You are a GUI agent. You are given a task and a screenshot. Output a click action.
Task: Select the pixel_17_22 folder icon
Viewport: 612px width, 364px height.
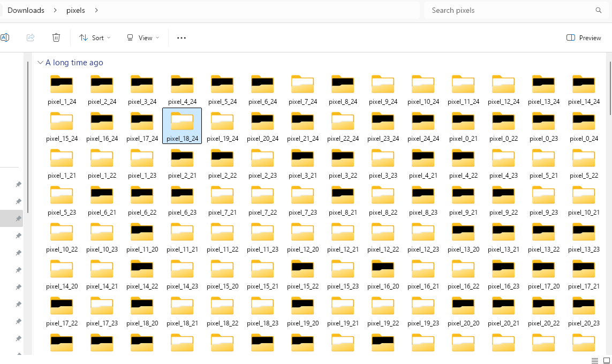62,306
